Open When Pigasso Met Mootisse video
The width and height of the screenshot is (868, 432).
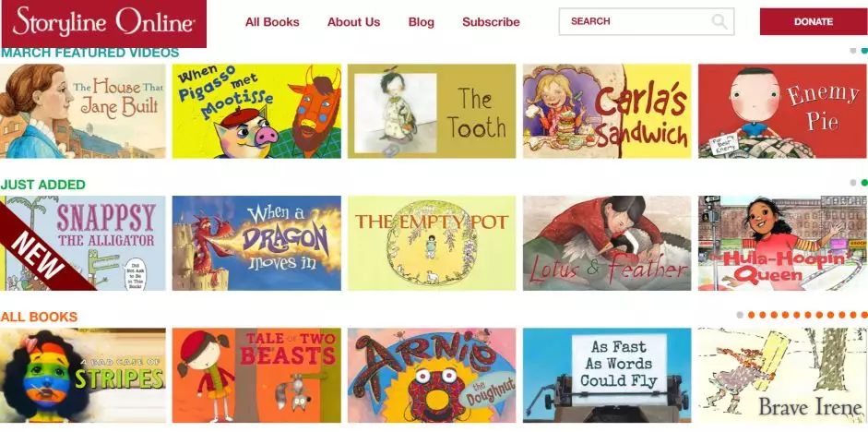pyautogui.click(x=256, y=112)
